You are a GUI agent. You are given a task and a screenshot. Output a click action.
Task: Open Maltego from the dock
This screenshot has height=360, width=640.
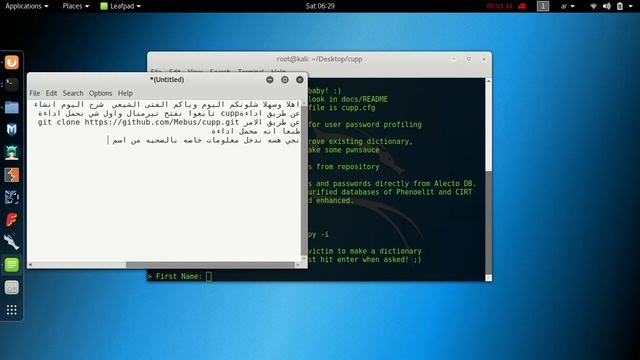point(11,198)
